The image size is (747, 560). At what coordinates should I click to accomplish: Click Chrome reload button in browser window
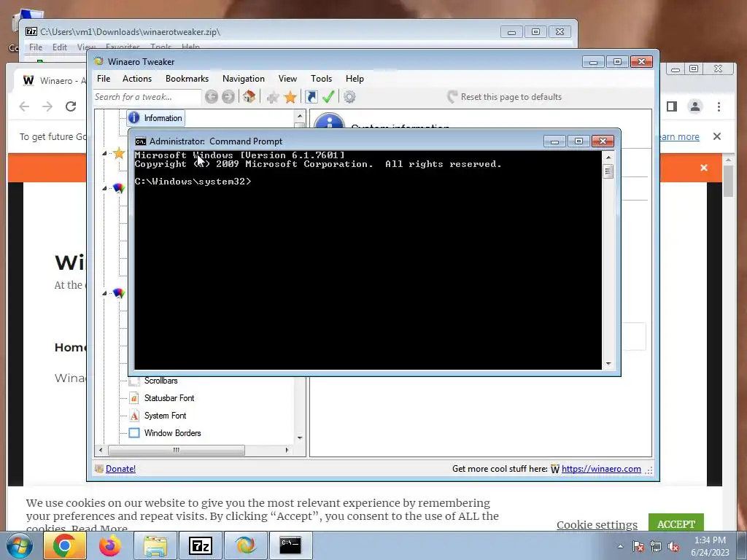click(71, 106)
